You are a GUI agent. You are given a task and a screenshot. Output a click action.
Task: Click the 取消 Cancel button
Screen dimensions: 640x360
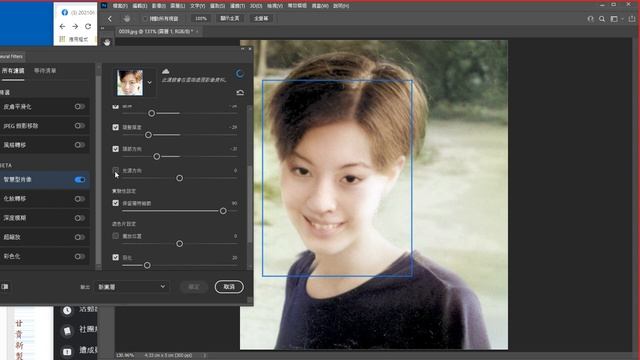[229, 287]
